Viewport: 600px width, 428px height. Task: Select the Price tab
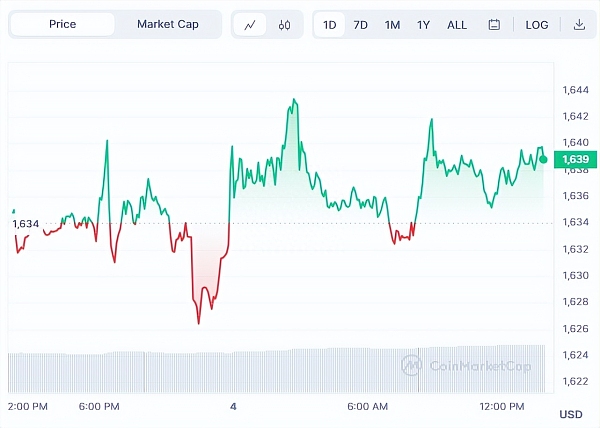click(x=62, y=24)
